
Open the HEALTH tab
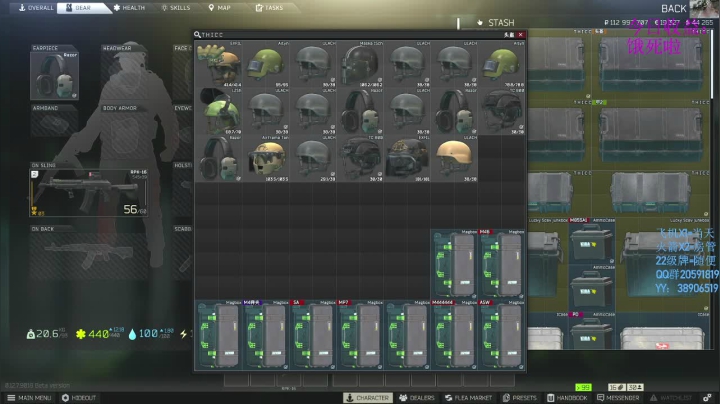129,8
